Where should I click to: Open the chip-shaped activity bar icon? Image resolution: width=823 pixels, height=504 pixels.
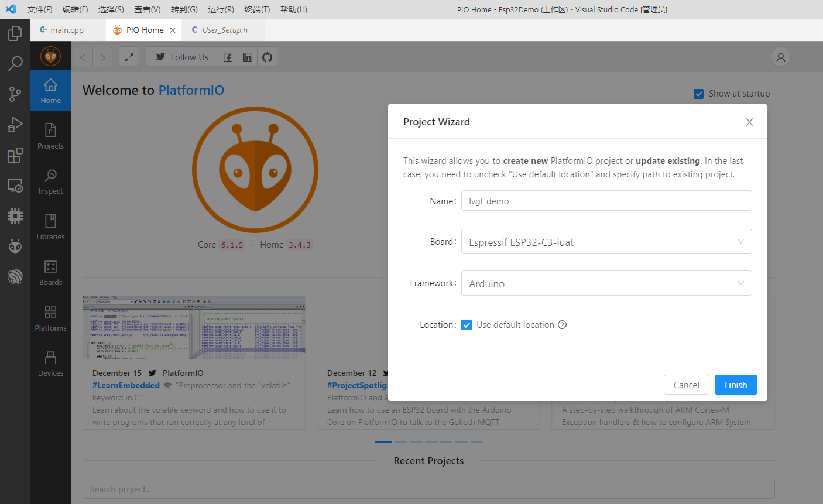pyautogui.click(x=15, y=216)
